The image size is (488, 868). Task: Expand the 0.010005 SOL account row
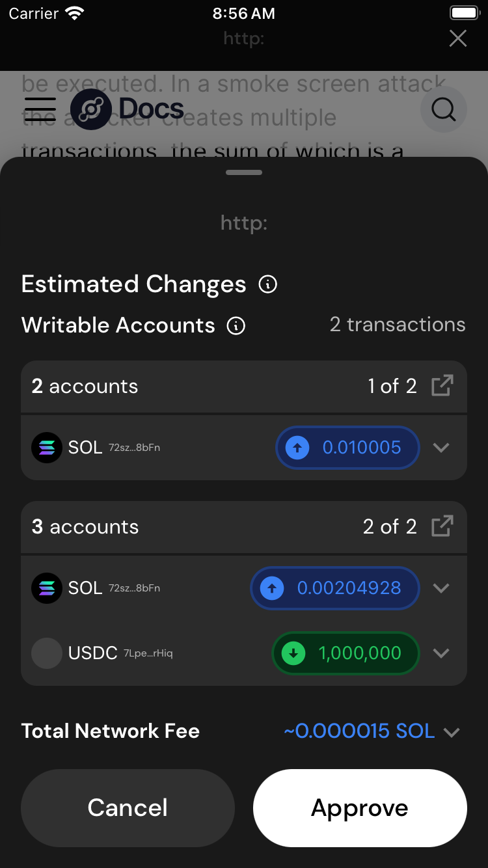point(441,448)
